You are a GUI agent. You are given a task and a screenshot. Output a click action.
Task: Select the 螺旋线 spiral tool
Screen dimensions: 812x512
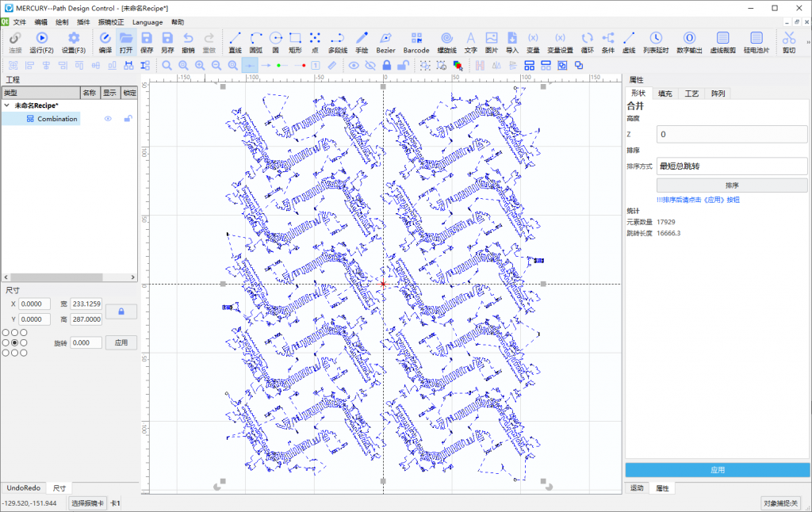pyautogui.click(x=446, y=38)
